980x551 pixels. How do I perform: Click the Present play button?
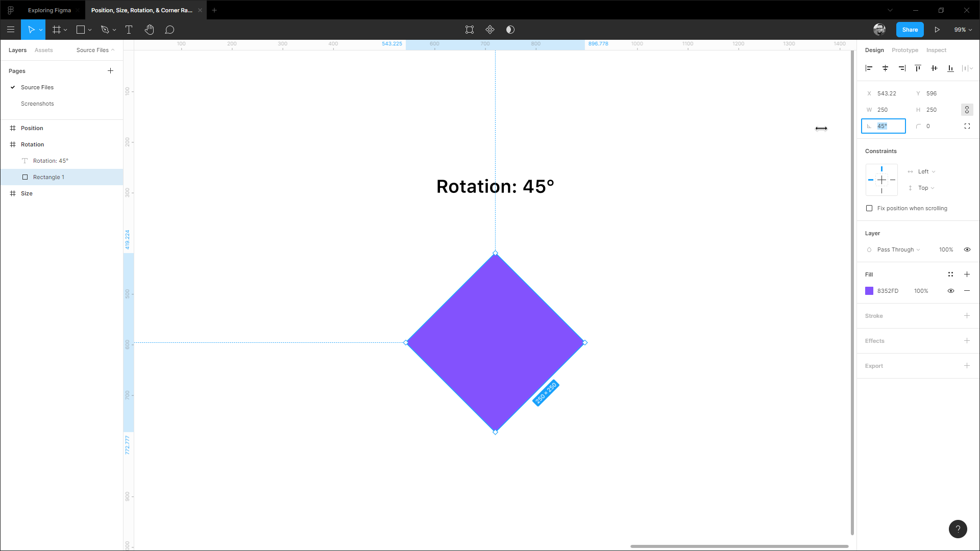click(937, 30)
